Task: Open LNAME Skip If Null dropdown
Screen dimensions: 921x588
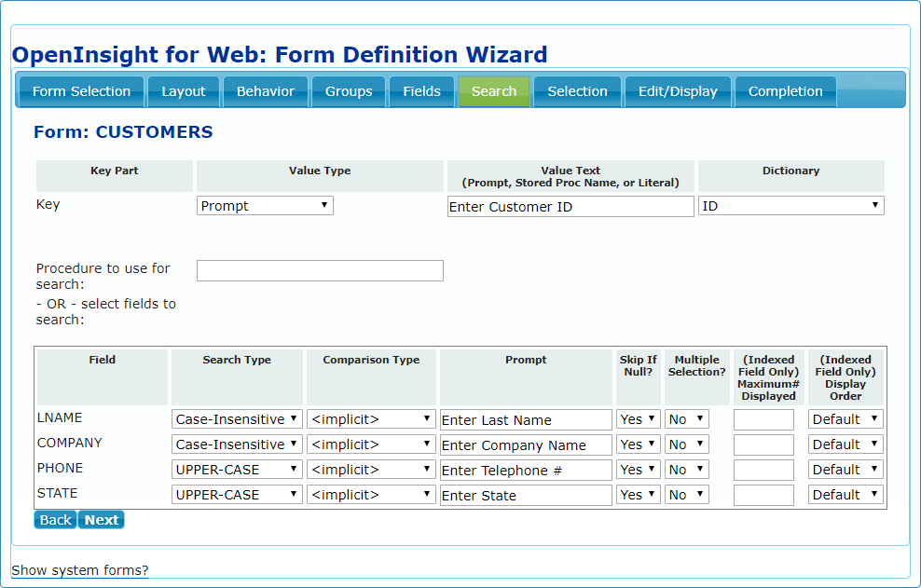Action: pyautogui.click(x=639, y=419)
